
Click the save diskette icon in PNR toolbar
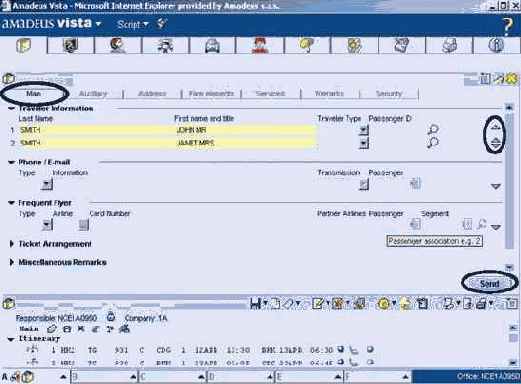255,304
